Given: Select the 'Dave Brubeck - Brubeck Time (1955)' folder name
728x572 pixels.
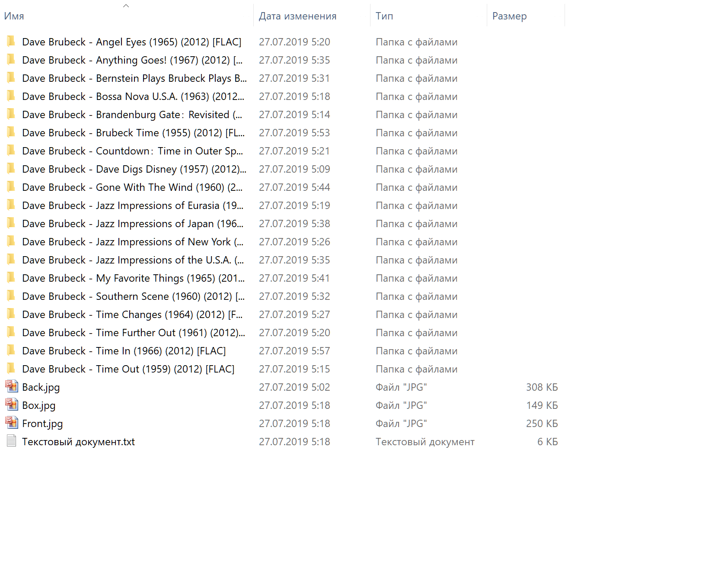Looking at the screenshot, I should [134, 133].
